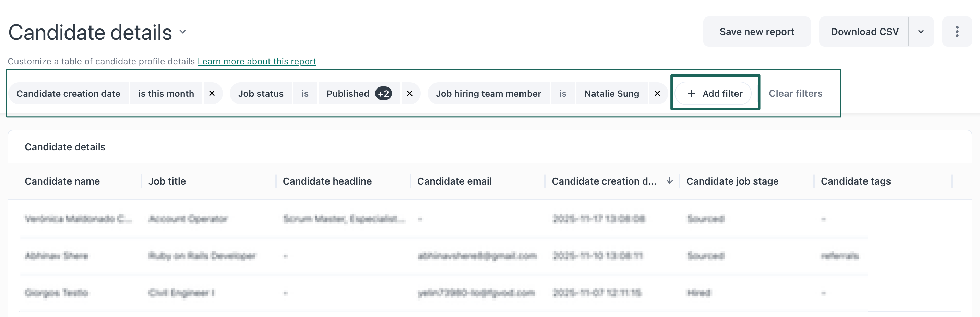Show the +2 additional job statuses badge
The height and width of the screenshot is (317, 980).
coord(383,93)
